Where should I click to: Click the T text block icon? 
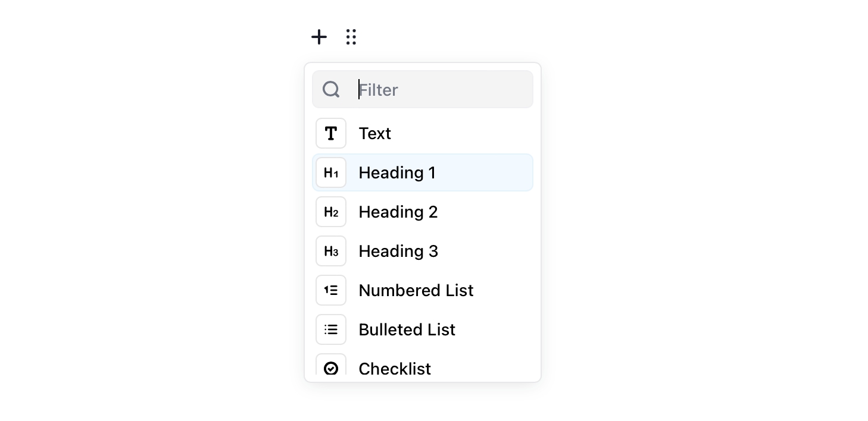click(331, 133)
